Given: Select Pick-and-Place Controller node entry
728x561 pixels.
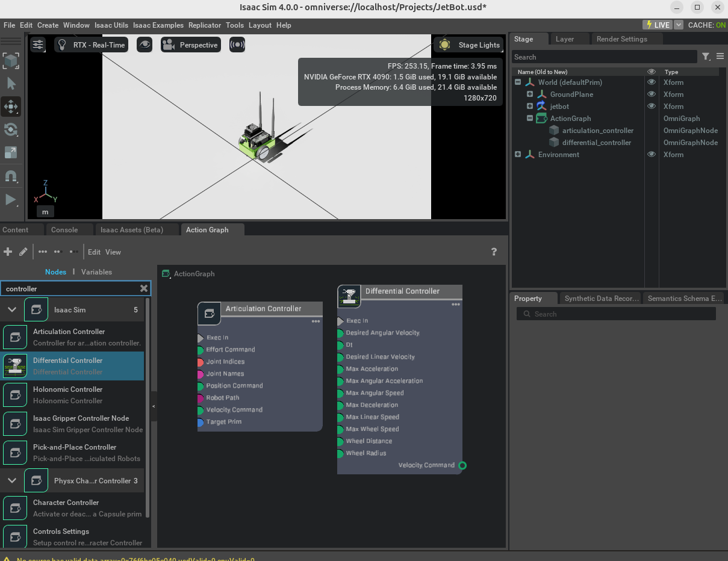Looking at the screenshot, I should 72,453.
